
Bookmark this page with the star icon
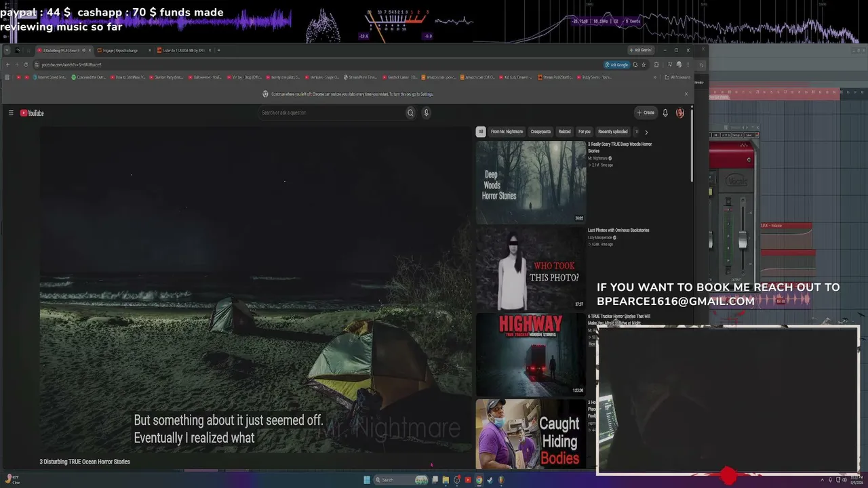(x=644, y=65)
